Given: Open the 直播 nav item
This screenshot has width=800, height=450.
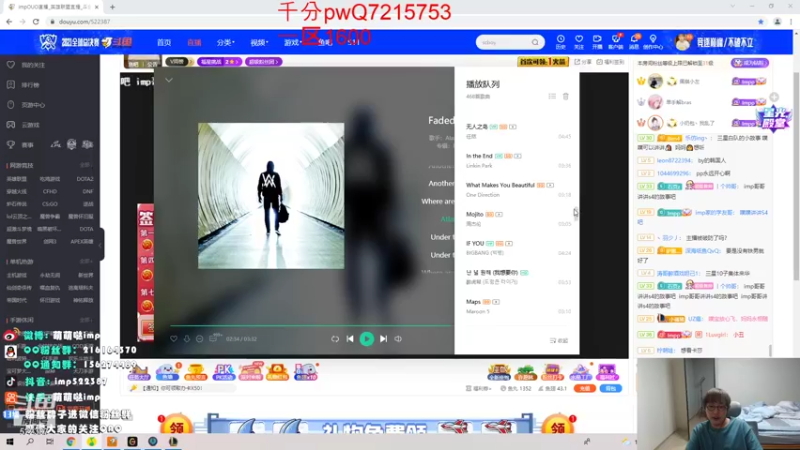Looking at the screenshot, I should click(x=194, y=42).
